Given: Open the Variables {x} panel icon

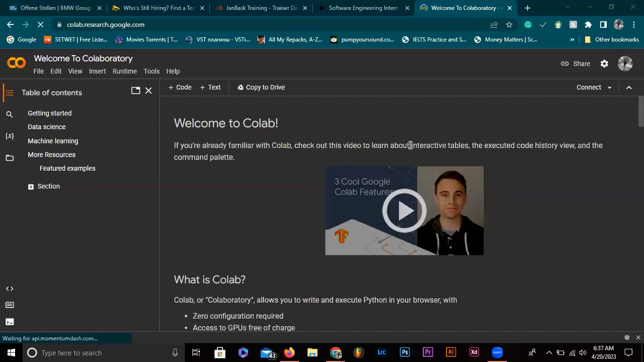Looking at the screenshot, I should [9, 136].
